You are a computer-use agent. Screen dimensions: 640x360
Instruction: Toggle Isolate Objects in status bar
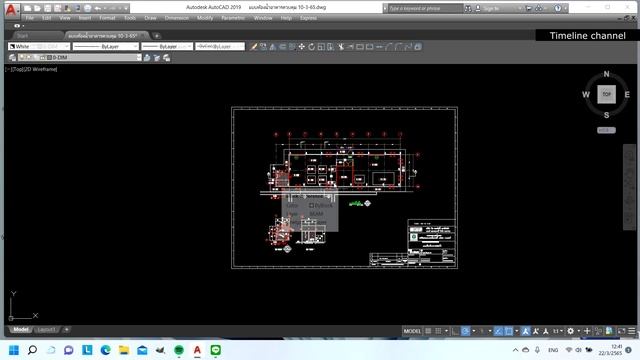pos(598,331)
